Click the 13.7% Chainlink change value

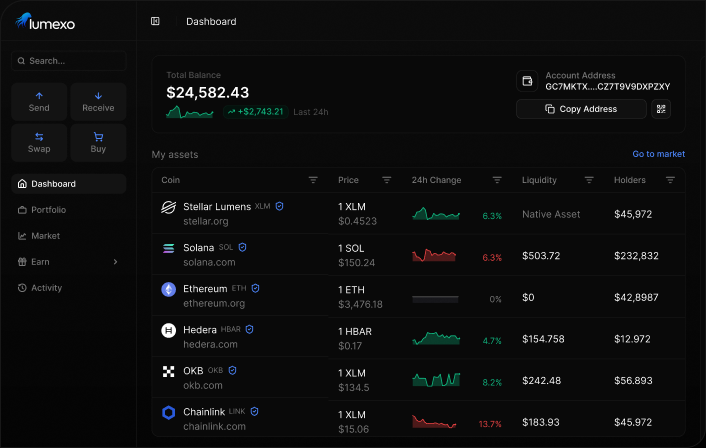(x=490, y=424)
